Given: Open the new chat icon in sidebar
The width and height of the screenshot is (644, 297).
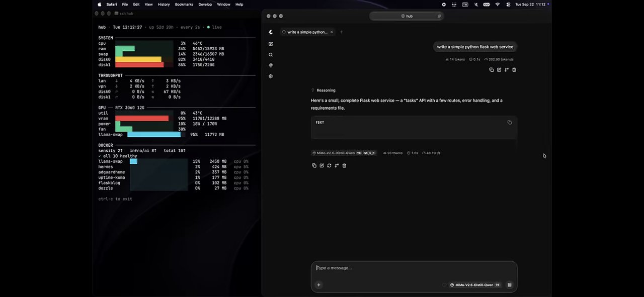Looking at the screenshot, I should (x=271, y=44).
